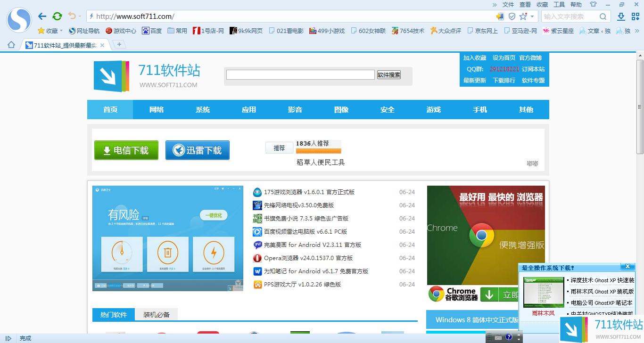
Task: Open the 文件 menu
Action: tap(508, 4)
